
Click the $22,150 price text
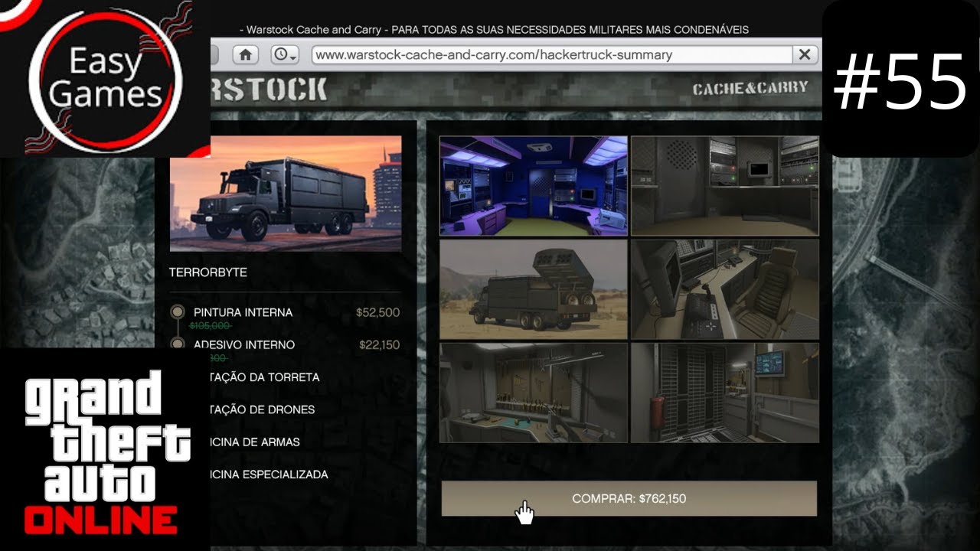point(377,344)
